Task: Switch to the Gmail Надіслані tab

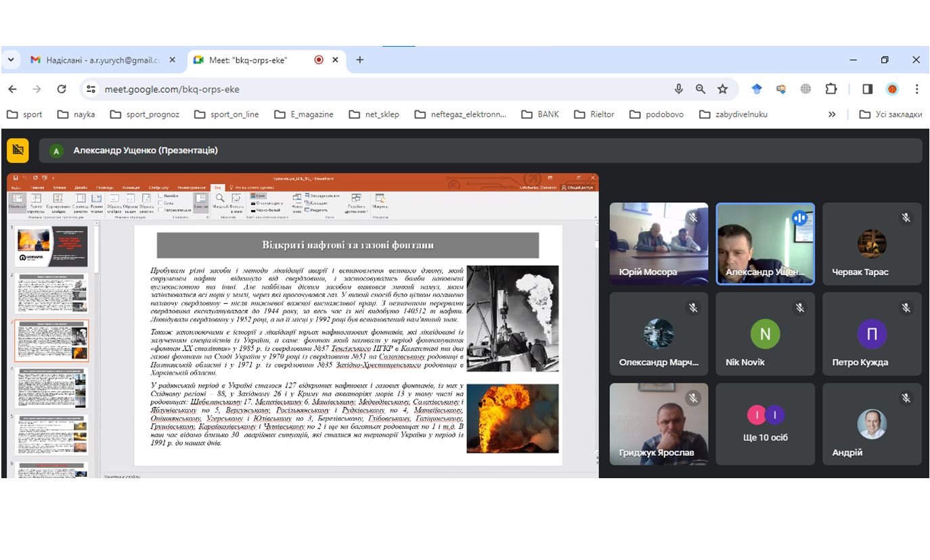Action: [x=103, y=60]
